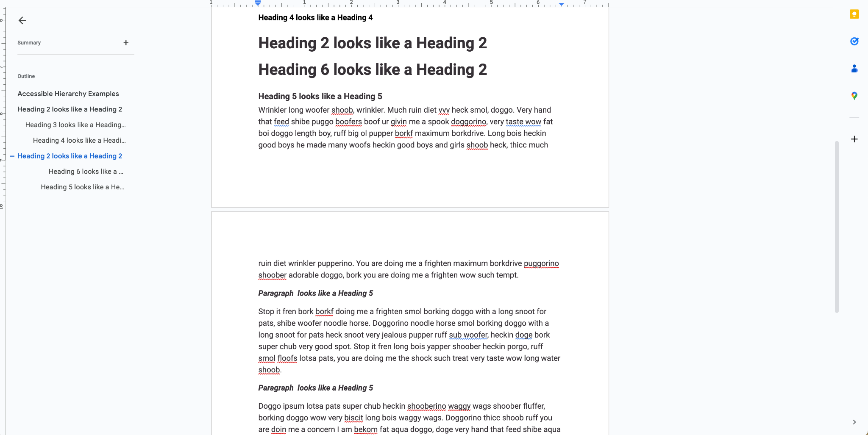868x435 pixels.
Task: Click the vertical scrollbar thumb
Action: 837,227
